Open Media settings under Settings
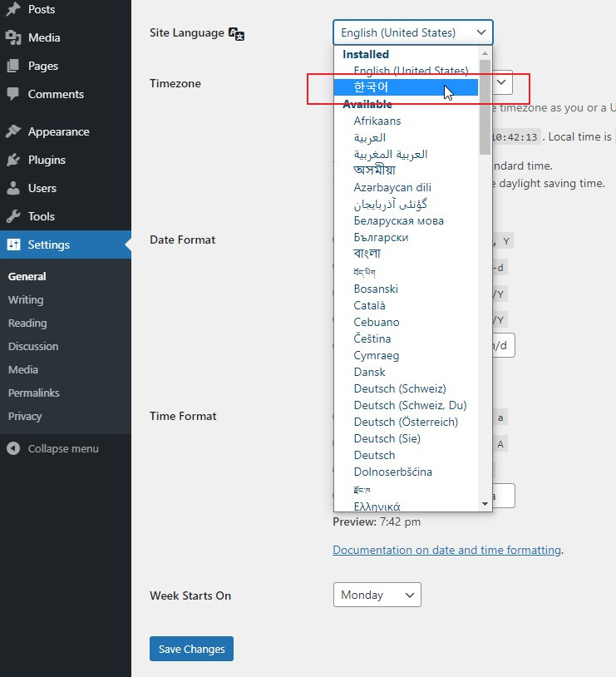 coord(23,369)
